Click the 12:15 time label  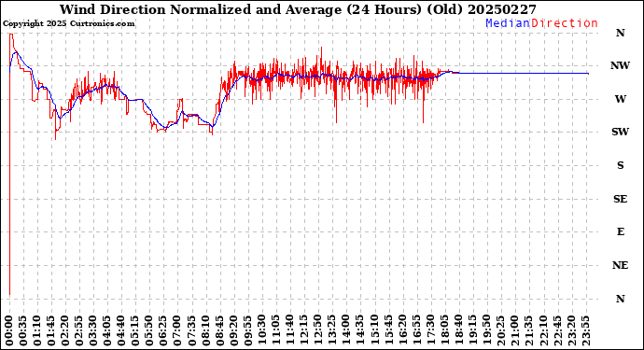point(304,330)
